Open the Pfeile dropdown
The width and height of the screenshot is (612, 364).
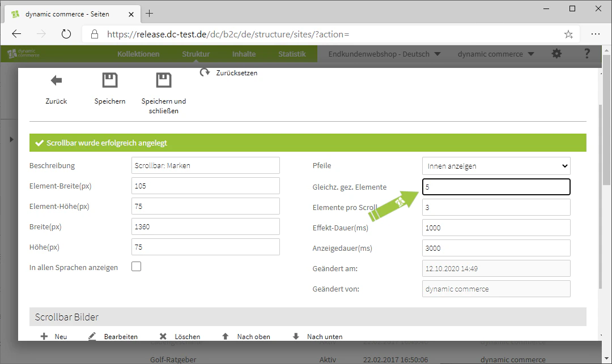(496, 166)
